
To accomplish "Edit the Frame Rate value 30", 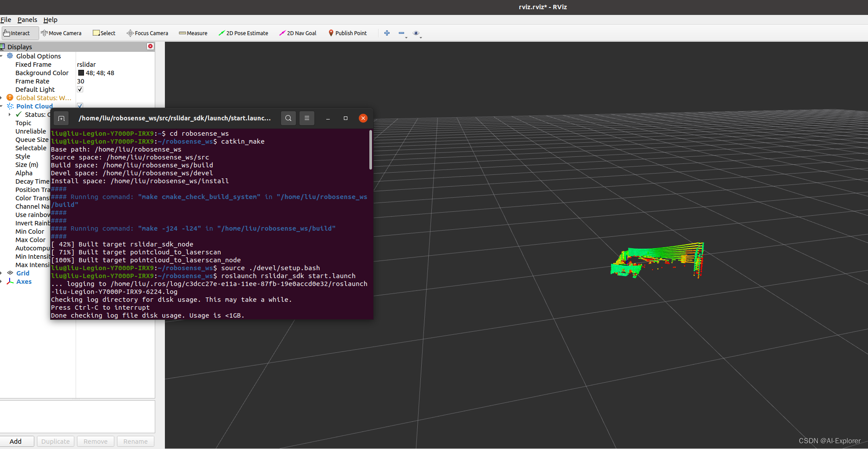I will pyautogui.click(x=80, y=81).
